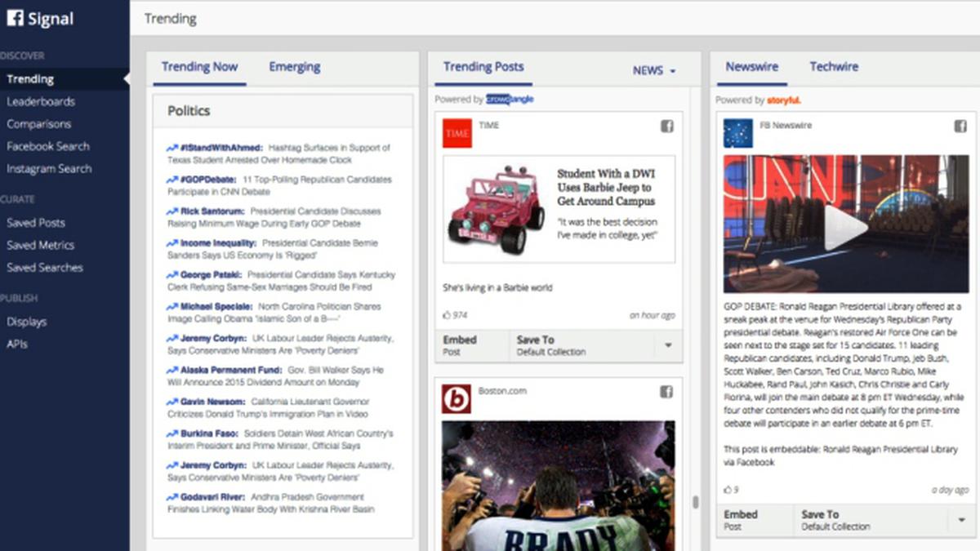Open the Barbie Jeep article thumbnail
This screenshot has height=551, width=980.
[x=497, y=210]
